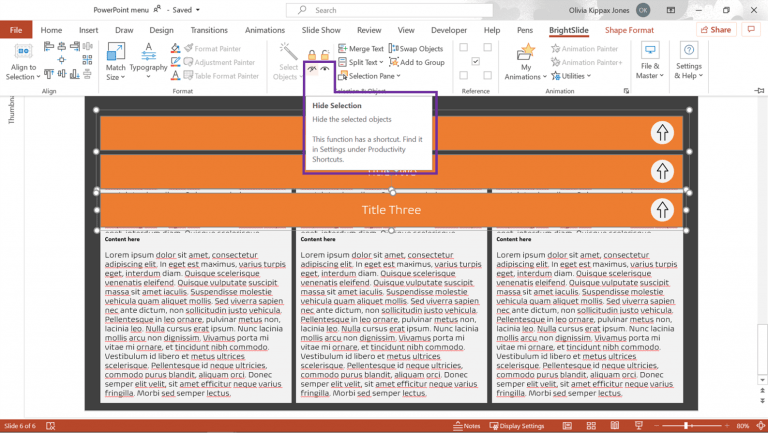Screen dimensions: 768x433
Task: Toggle Hide Selection crossed-eye icon
Action: pos(312,69)
